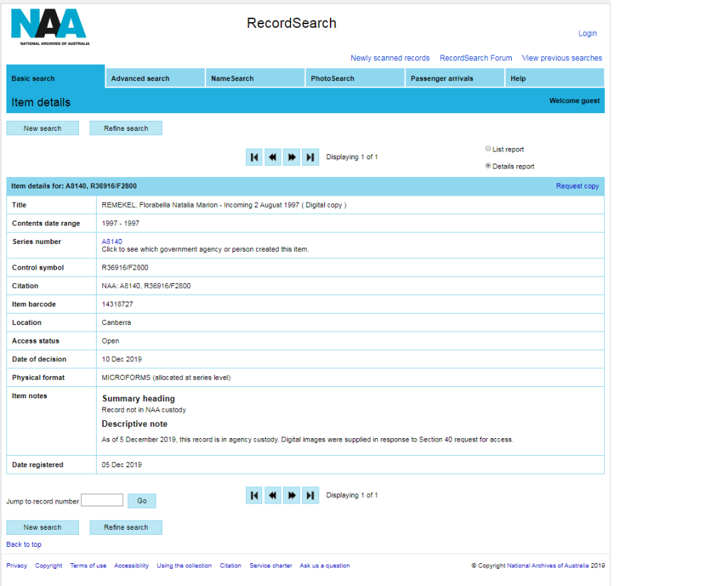Click the NAA logo
Image resolution: width=728 pixels, height=586 pixels.
click(49, 26)
